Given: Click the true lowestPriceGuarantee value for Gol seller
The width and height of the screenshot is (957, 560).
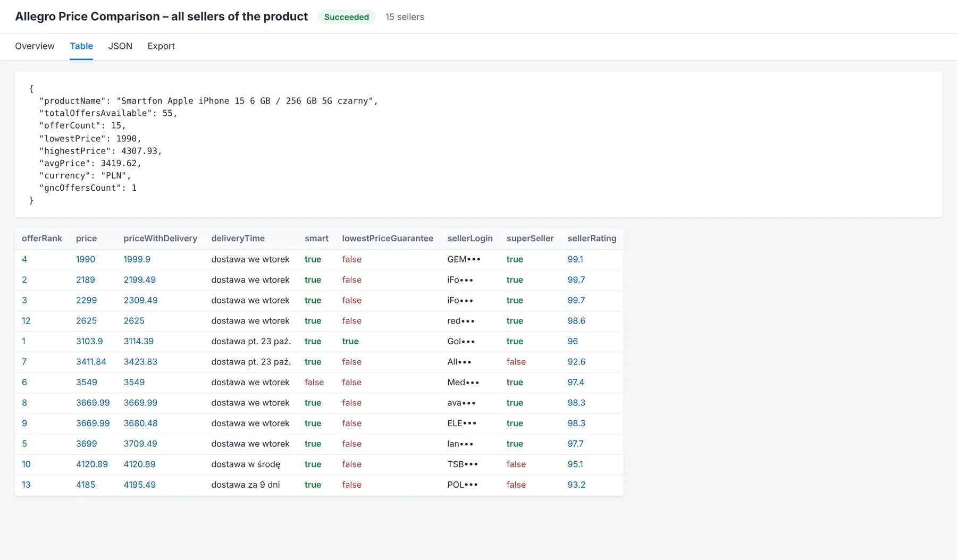Looking at the screenshot, I should [x=350, y=341].
